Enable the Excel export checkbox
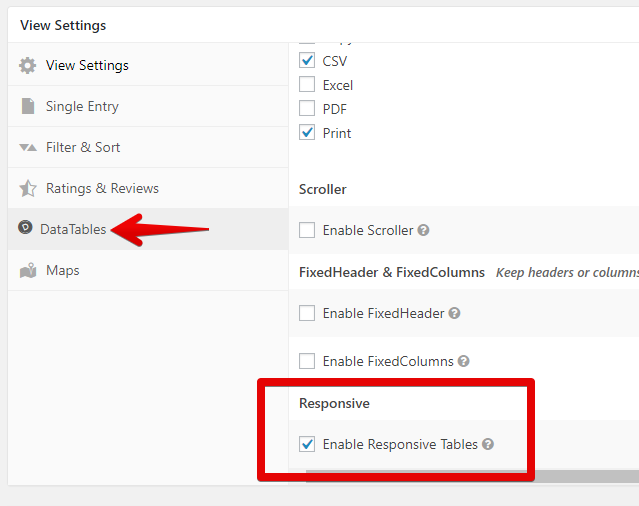 [307, 85]
